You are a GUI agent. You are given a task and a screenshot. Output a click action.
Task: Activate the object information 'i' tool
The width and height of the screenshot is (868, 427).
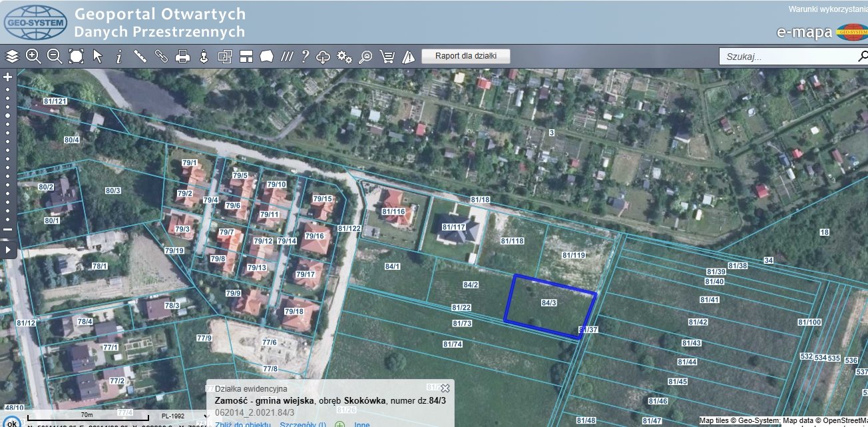(118, 56)
